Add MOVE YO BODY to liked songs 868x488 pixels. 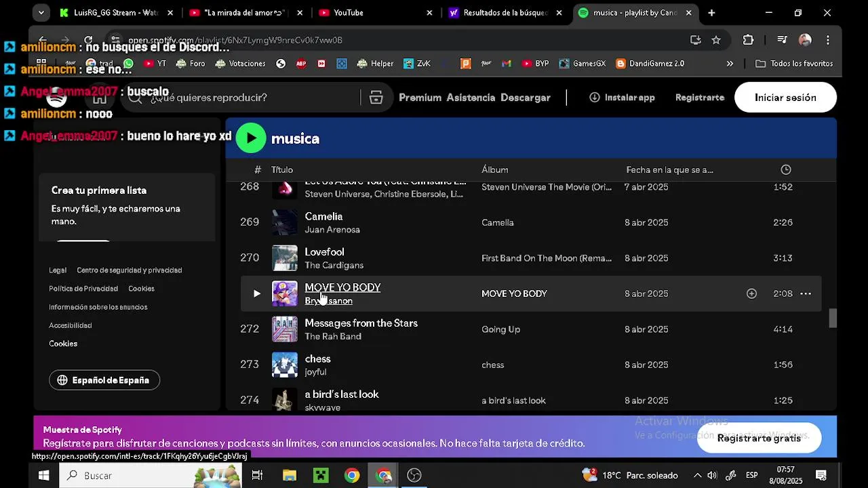click(751, 293)
